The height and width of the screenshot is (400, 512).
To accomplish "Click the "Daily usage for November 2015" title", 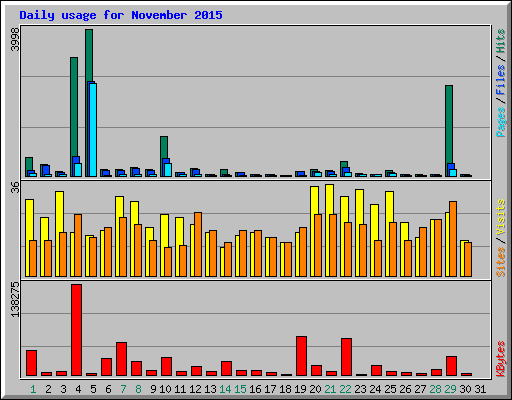I will click(x=121, y=15).
